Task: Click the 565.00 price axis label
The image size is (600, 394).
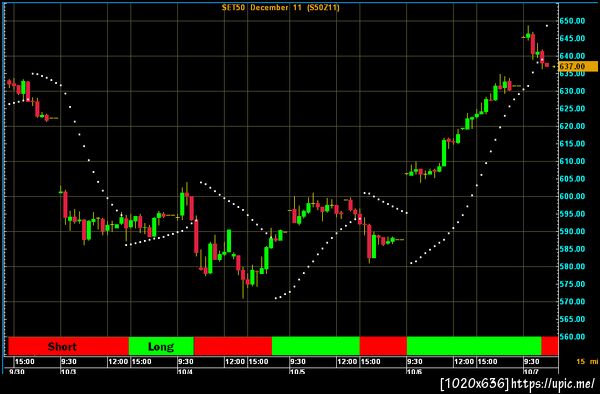Action: [x=572, y=319]
